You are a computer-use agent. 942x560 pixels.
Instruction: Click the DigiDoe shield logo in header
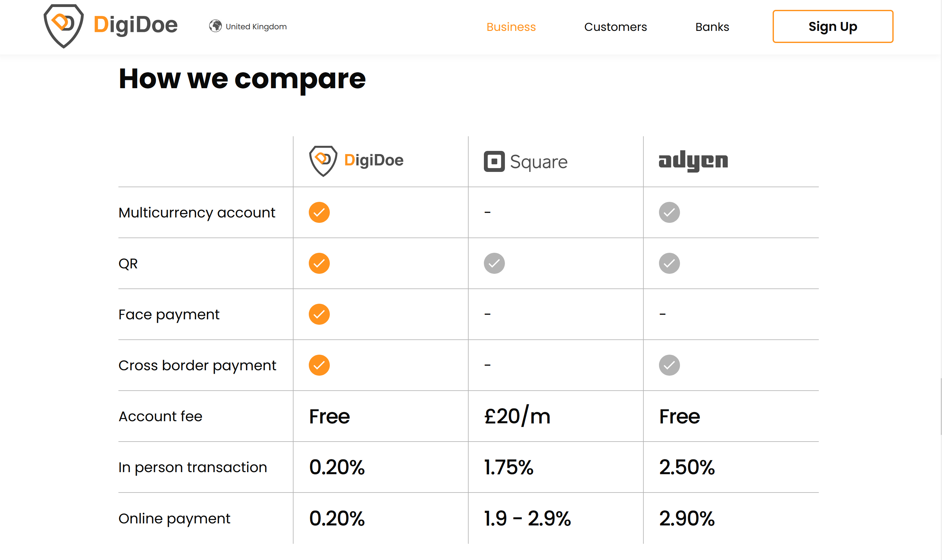click(x=63, y=26)
